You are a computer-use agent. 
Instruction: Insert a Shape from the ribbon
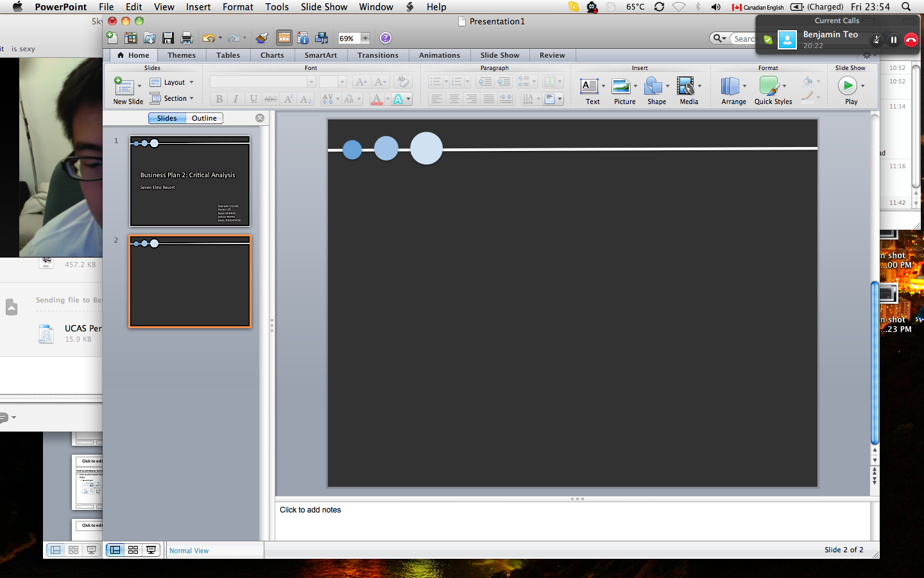656,91
